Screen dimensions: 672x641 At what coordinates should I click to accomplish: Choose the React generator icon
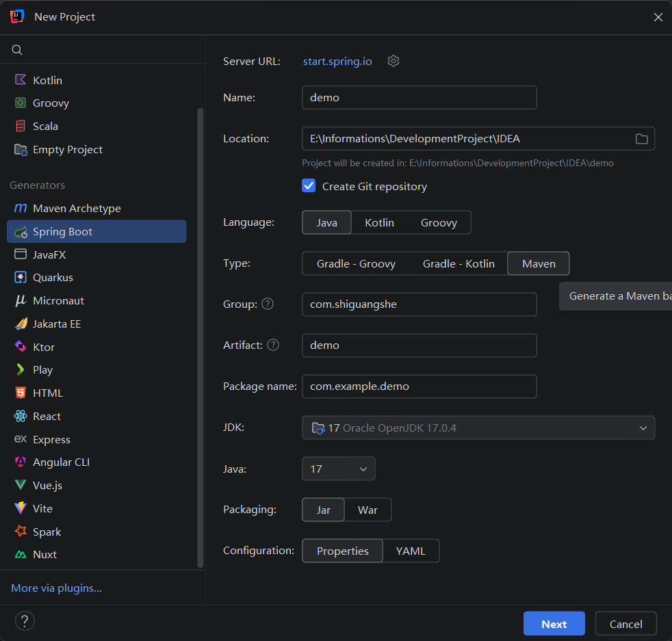tap(20, 416)
